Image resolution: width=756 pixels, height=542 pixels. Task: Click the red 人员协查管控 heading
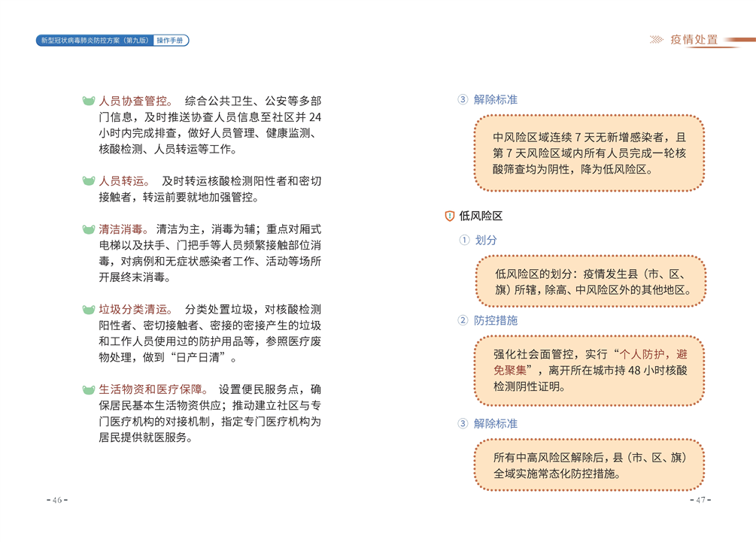[134, 101]
